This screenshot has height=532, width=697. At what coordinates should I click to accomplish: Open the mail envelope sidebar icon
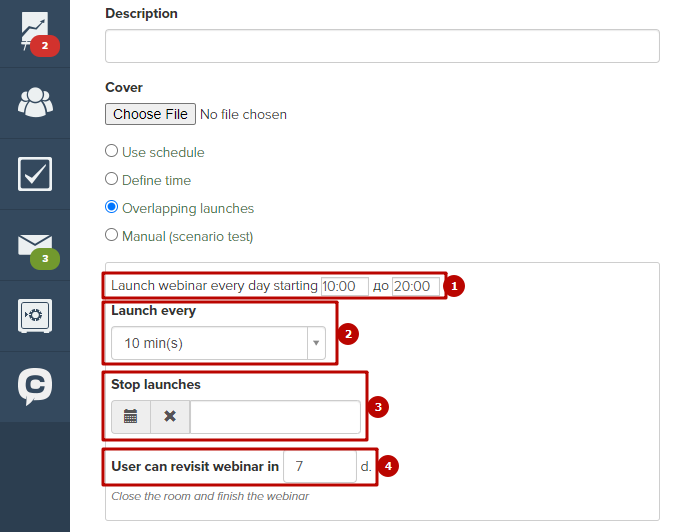click(35, 245)
